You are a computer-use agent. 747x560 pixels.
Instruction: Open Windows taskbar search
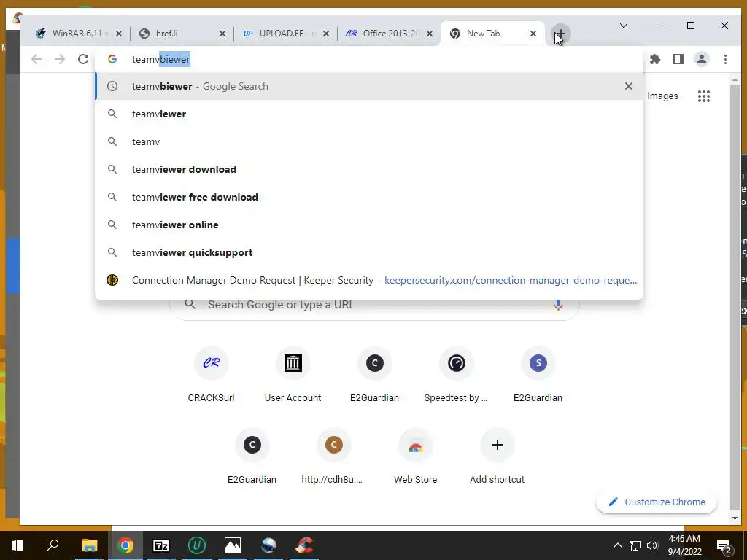click(x=53, y=545)
